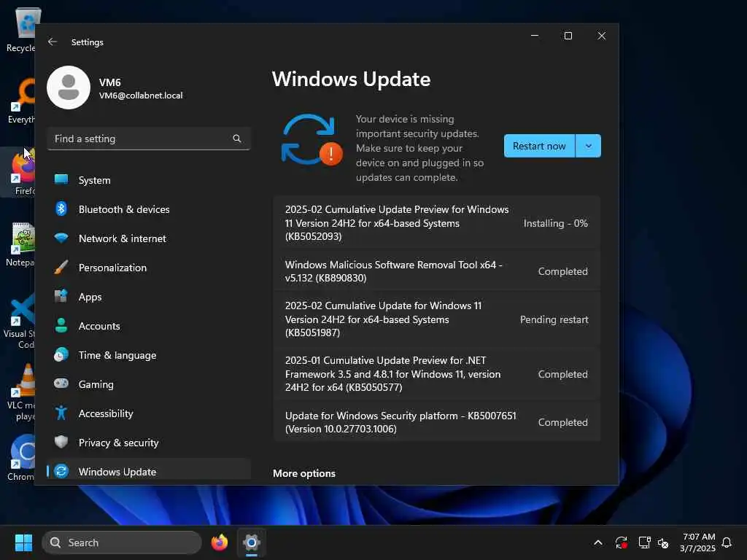Image resolution: width=747 pixels, height=560 pixels.
Task: Click the Windows Security platform KB5007651 entry
Action: pyautogui.click(x=436, y=422)
